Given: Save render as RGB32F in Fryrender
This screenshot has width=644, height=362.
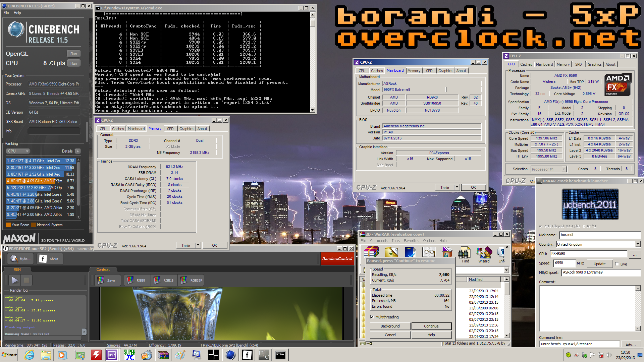Looking at the screenshot, I should pos(191,280).
